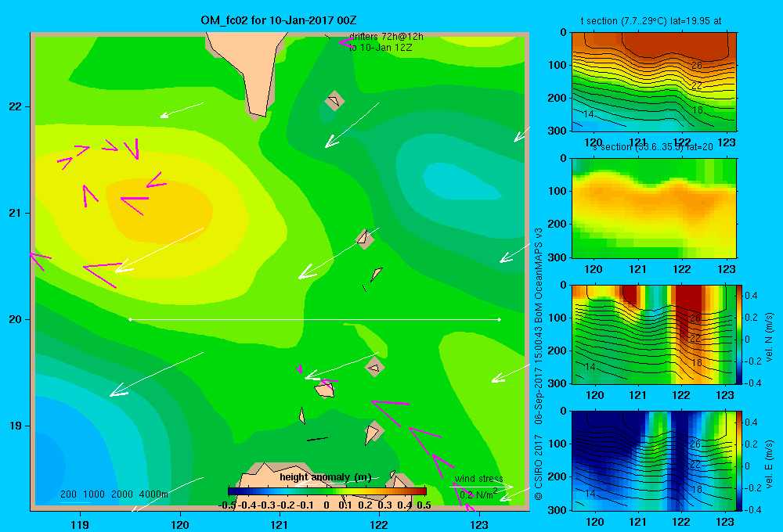This screenshot has width=783, height=532.
Task: Click longitude label 123 under the main map
Action: coord(479,524)
